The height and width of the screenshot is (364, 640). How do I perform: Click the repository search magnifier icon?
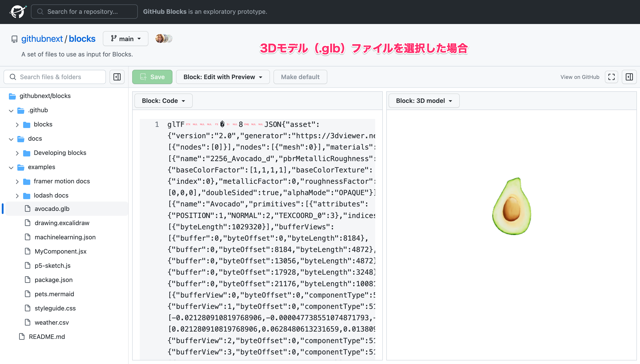click(40, 12)
